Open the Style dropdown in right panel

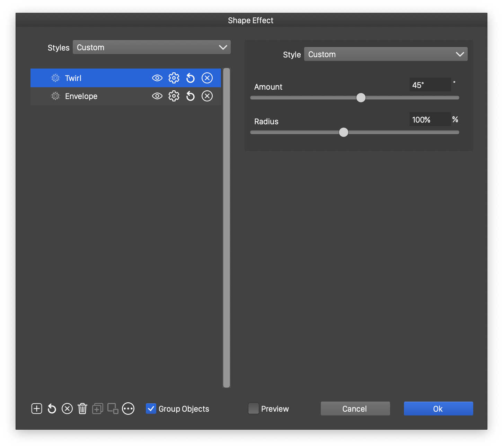click(x=386, y=54)
